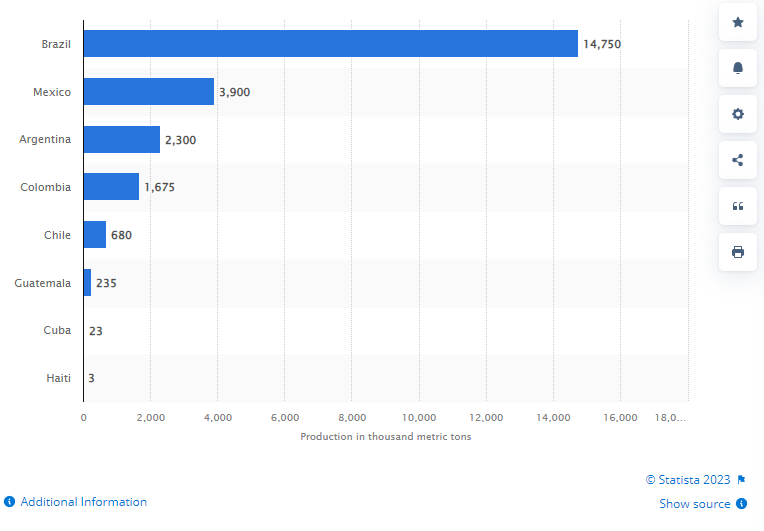Click the bell notification icon

tap(738, 68)
